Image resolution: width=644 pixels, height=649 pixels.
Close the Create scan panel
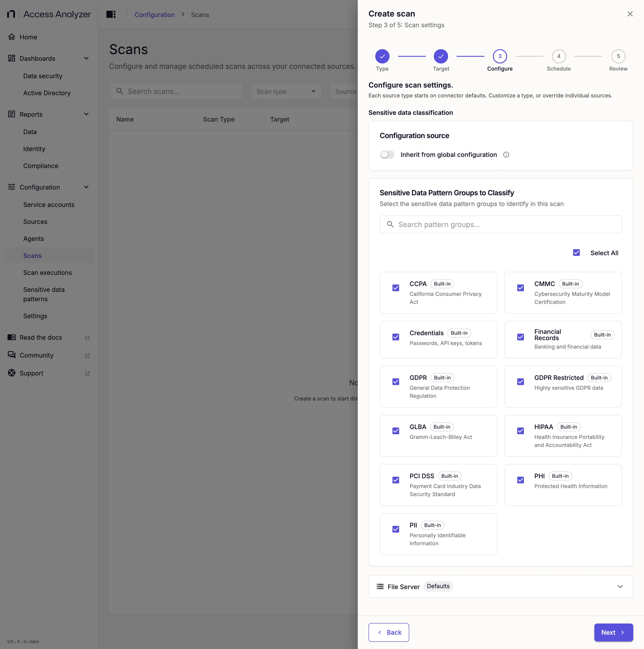pyautogui.click(x=630, y=14)
